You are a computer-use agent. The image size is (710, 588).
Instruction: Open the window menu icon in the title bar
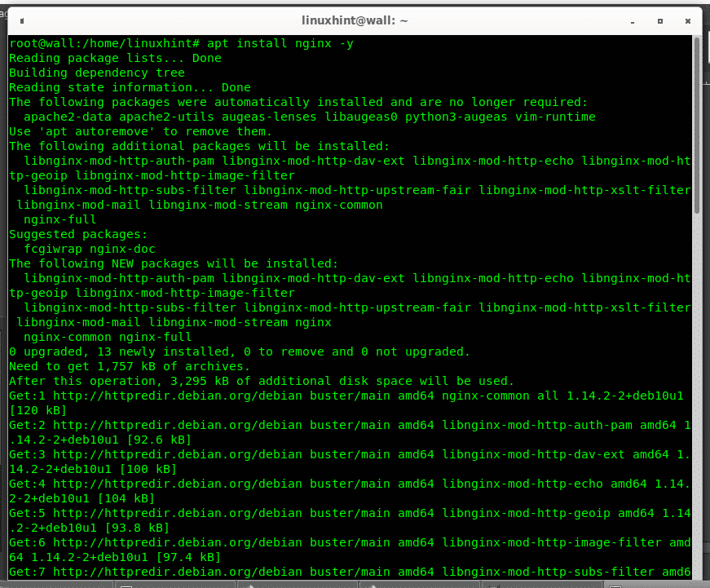tap(22, 21)
